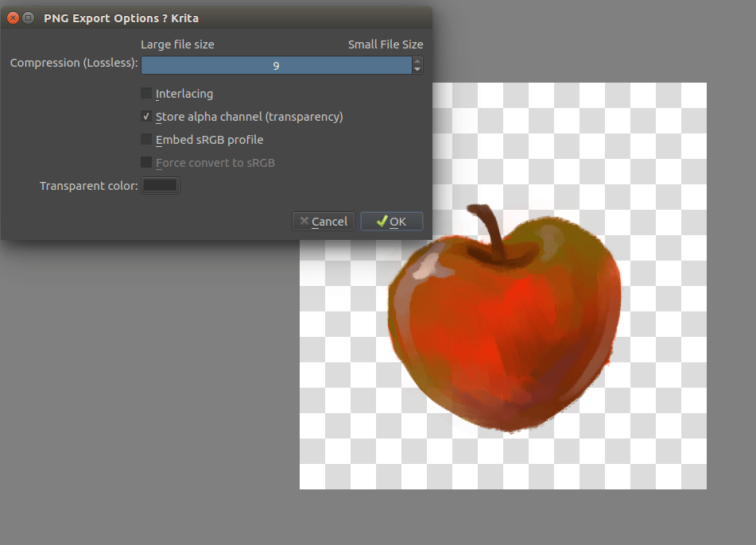Image resolution: width=756 pixels, height=545 pixels.
Task: Open the Transparent color swatch picker
Action: [x=160, y=185]
